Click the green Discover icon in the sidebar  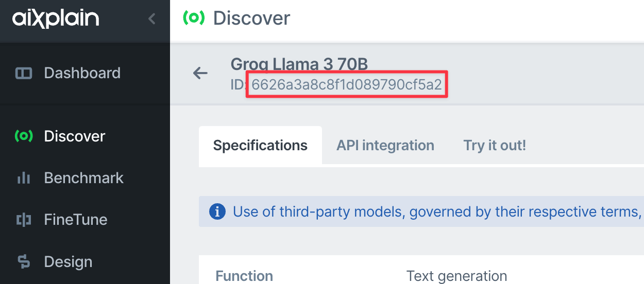click(24, 136)
